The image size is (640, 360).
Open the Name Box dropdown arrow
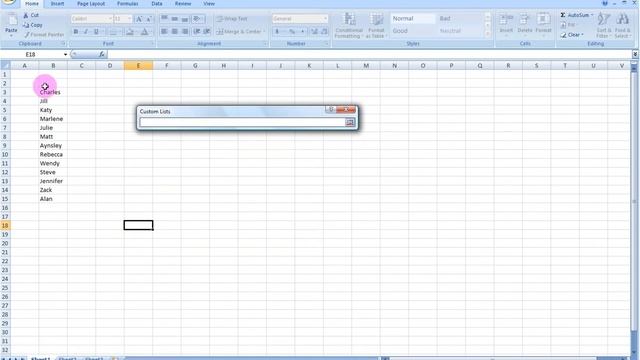click(65, 54)
